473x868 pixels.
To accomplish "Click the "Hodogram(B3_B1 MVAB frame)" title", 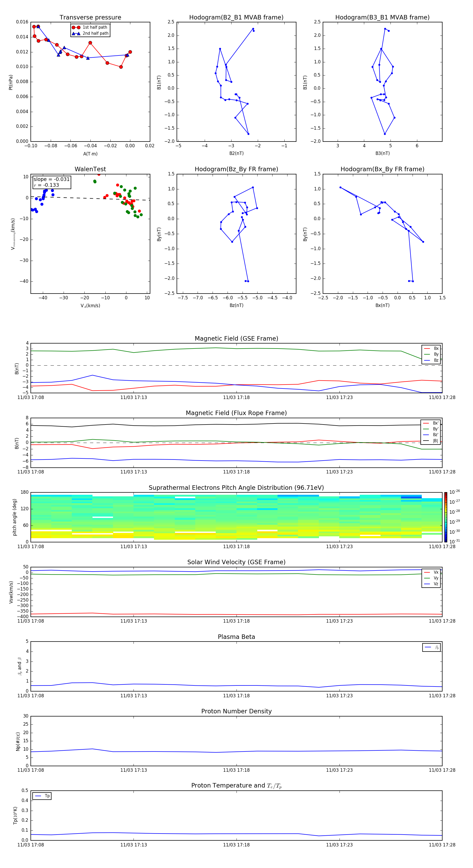I will 382,18.
